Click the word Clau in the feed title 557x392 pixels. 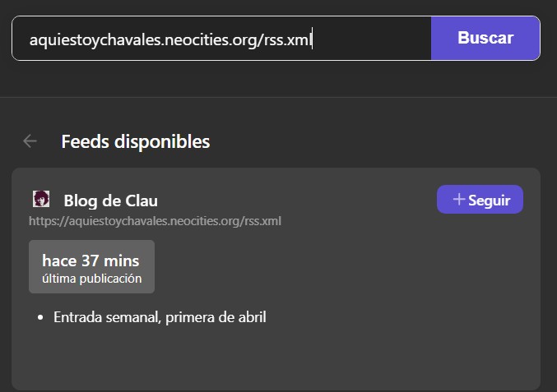pyautogui.click(x=142, y=200)
